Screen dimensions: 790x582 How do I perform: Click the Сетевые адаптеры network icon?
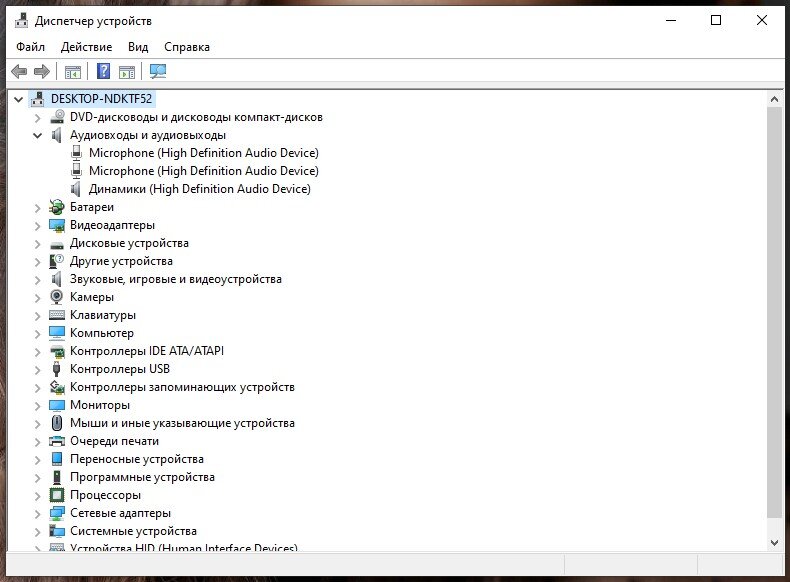pos(57,513)
